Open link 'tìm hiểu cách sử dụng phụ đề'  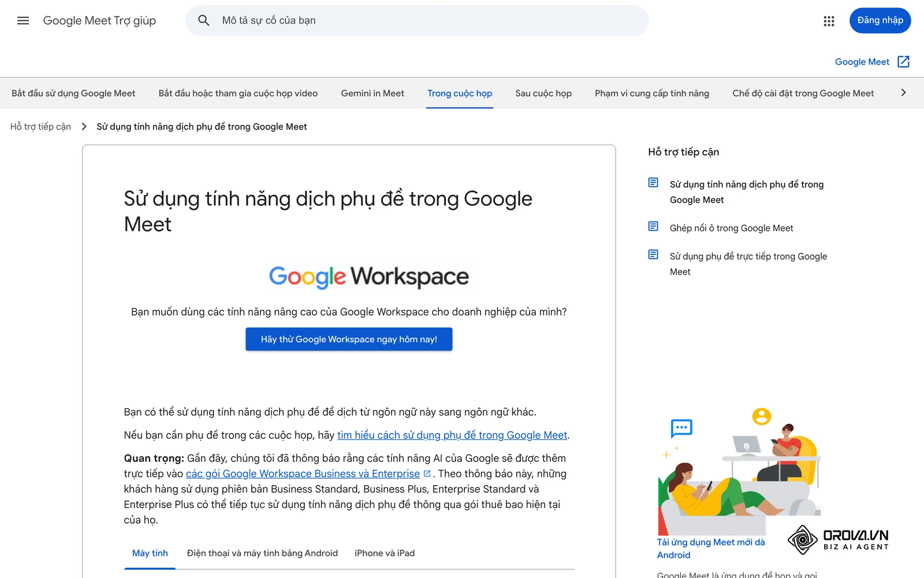tap(452, 435)
